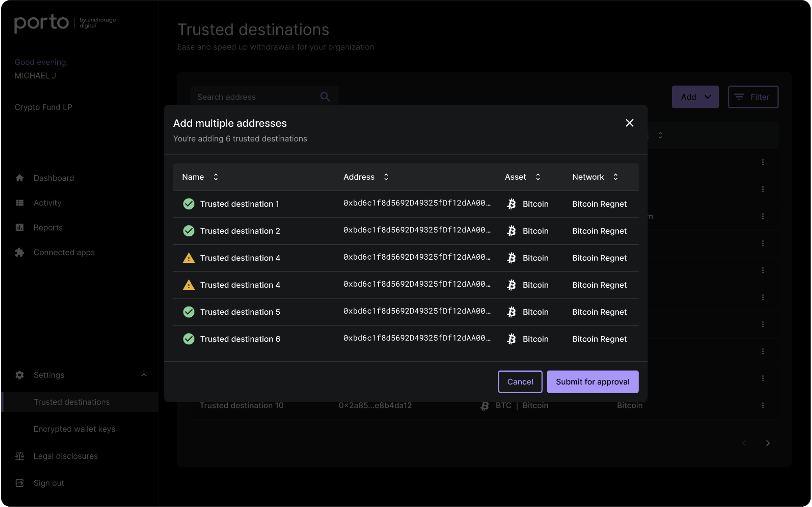Click Sign out in sidebar
Screen dimensions: 812x507
pos(49,483)
